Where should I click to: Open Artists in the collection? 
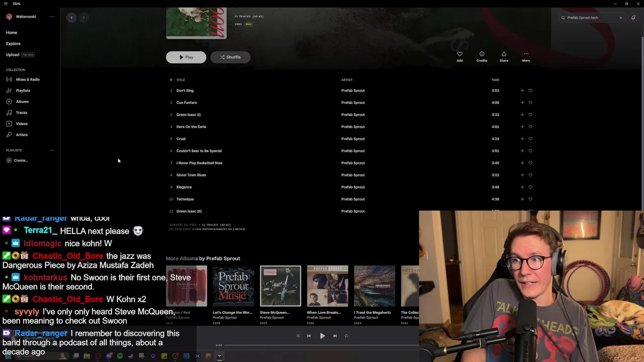coord(17,135)
